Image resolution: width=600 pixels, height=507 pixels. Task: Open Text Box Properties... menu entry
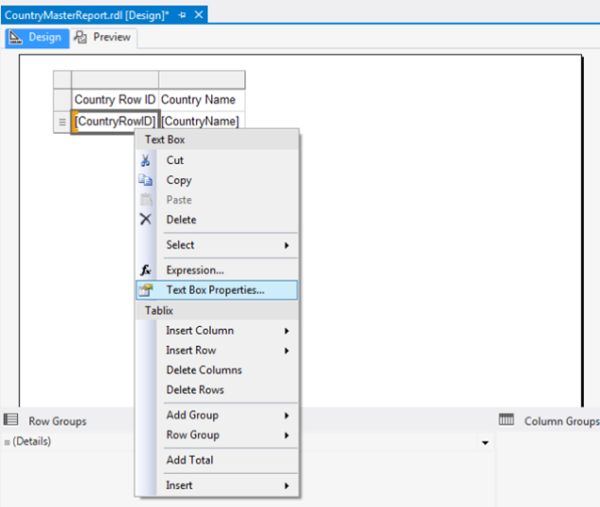tap(217, 290)
